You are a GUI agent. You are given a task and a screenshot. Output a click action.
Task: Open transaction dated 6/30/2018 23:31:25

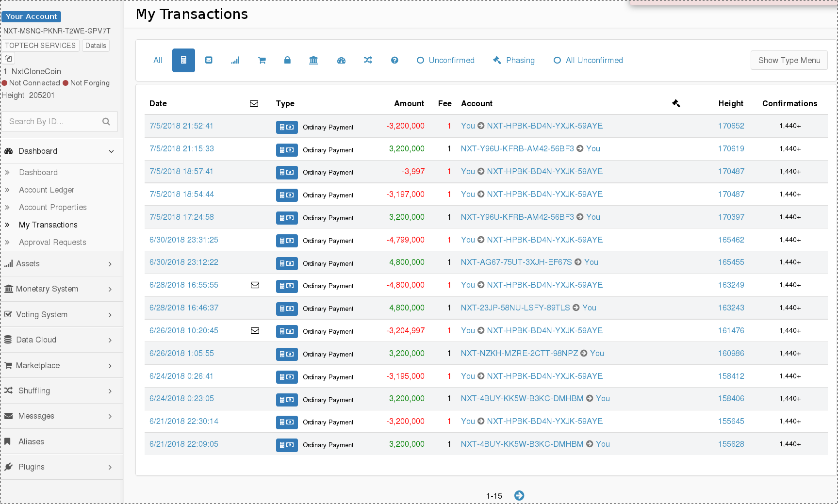pos(184,240)
